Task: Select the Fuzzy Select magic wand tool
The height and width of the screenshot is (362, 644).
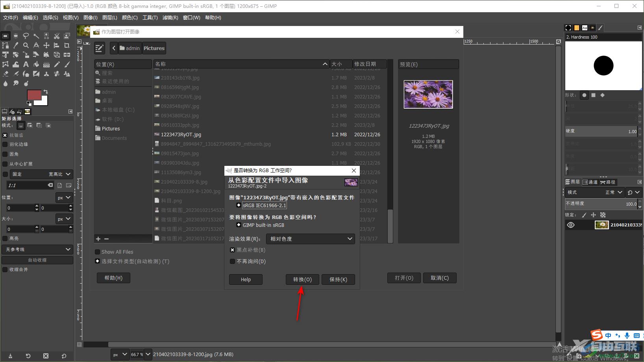Action: 36,36
